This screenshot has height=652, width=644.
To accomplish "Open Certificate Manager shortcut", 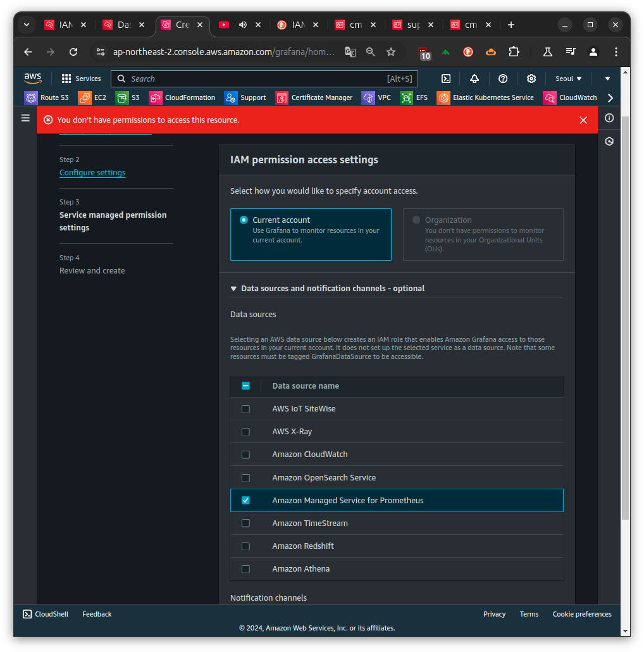I will pos(314,97).
